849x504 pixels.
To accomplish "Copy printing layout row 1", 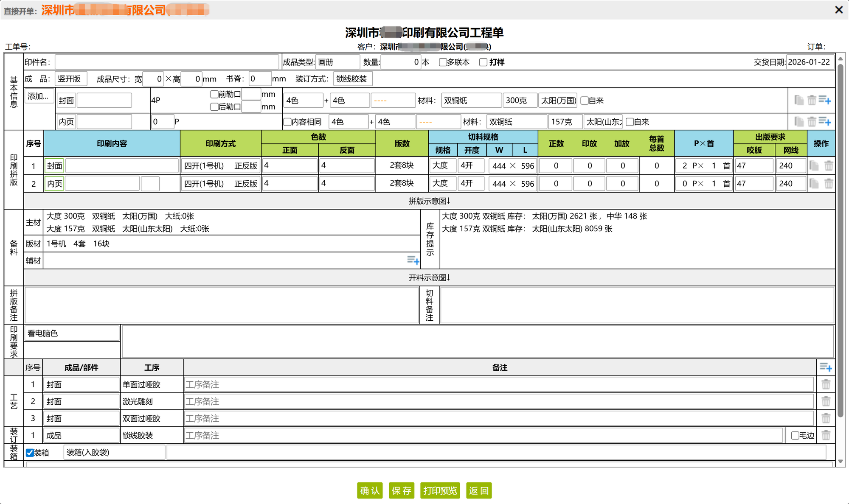I will pyautogui.click(x=814, y=165).
